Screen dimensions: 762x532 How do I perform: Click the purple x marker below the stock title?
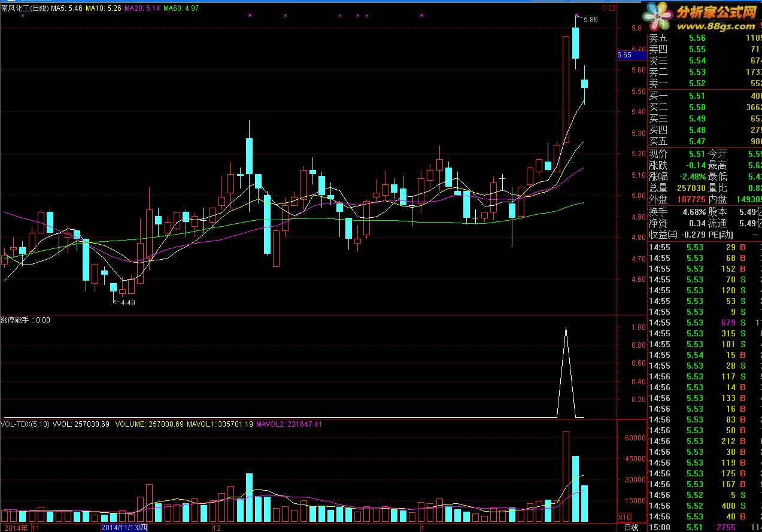click(22, 16)
